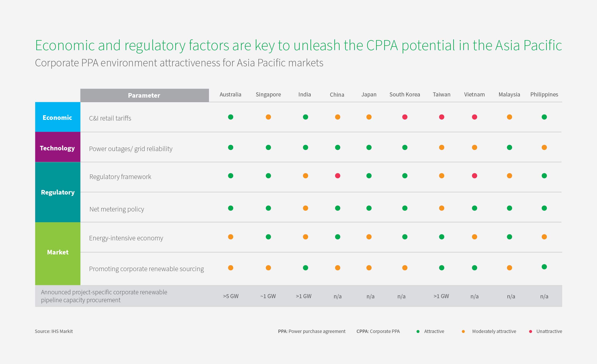The image size is (597, 364).
Task: Select the Economic category block
Action: pos(58,117)
